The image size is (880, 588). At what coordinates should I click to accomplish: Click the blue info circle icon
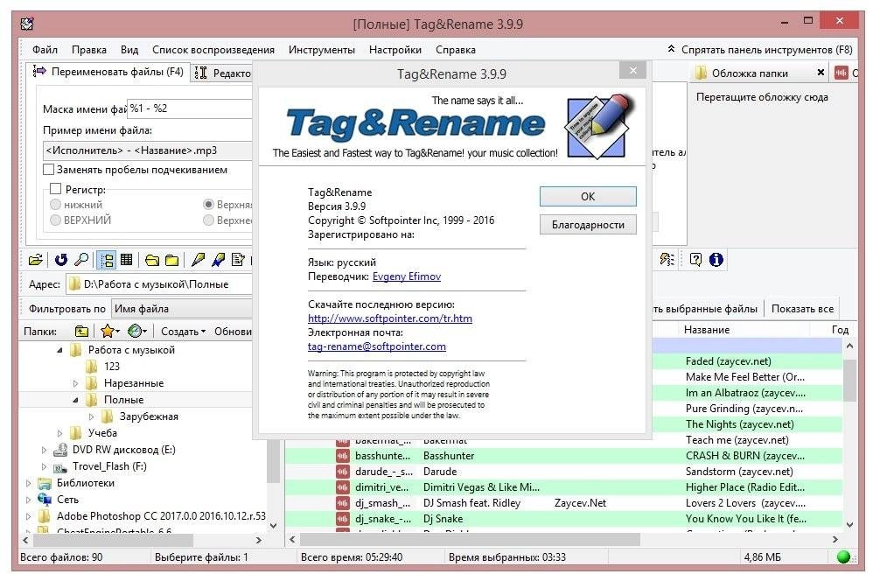coord(716,260)
